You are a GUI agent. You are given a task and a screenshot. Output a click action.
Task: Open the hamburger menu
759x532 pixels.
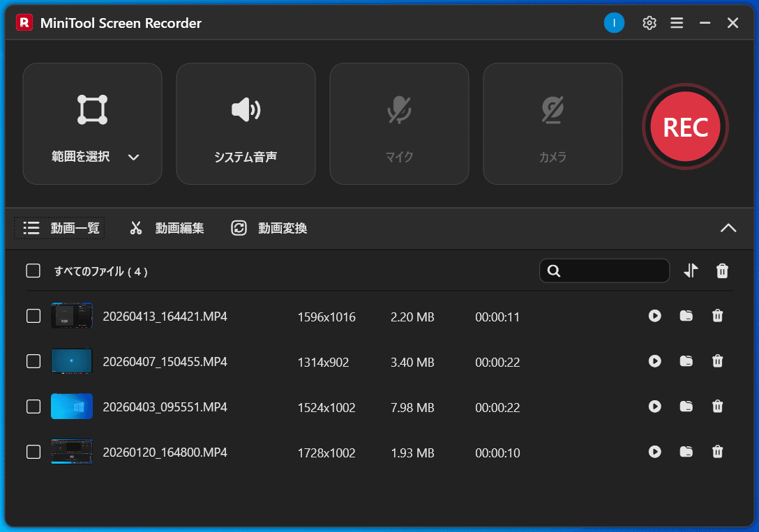(x=677, y=22)
